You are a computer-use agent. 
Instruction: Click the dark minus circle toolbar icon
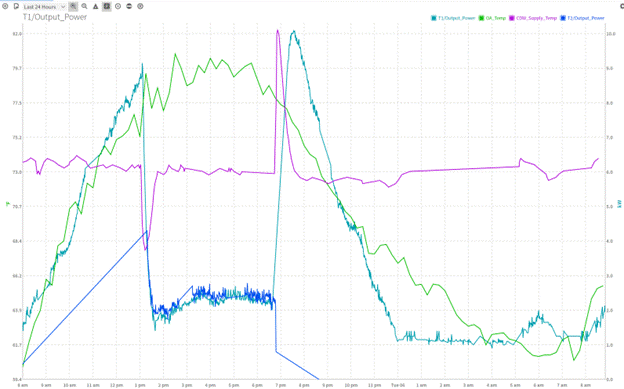[129, 6]
